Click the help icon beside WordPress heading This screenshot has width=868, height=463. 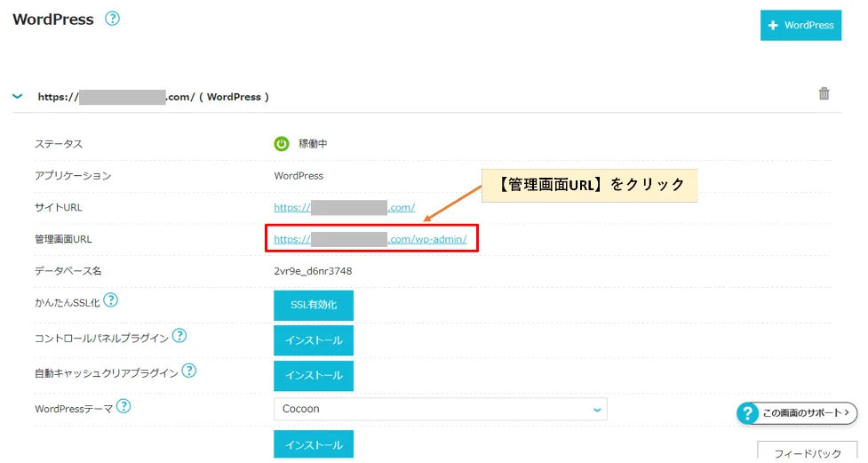click(112, 19)
